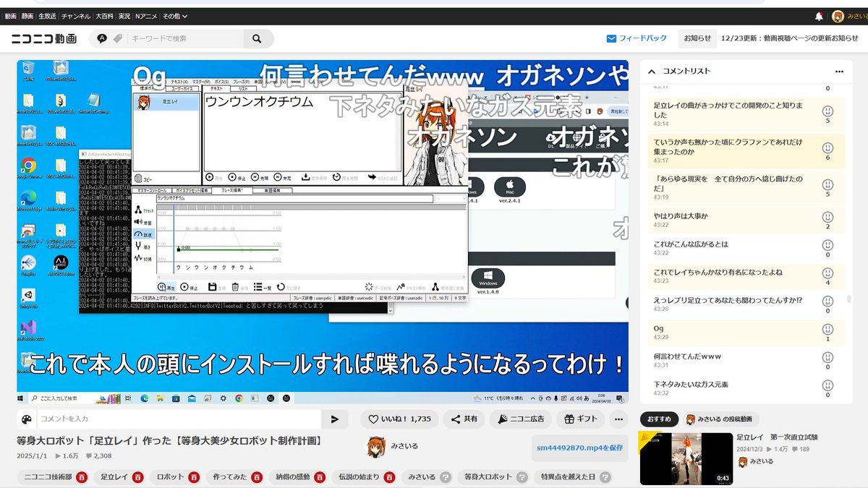868x488 pixels.
Task: Like the comment 何言わせてんだwww
Action: (828, 357)
